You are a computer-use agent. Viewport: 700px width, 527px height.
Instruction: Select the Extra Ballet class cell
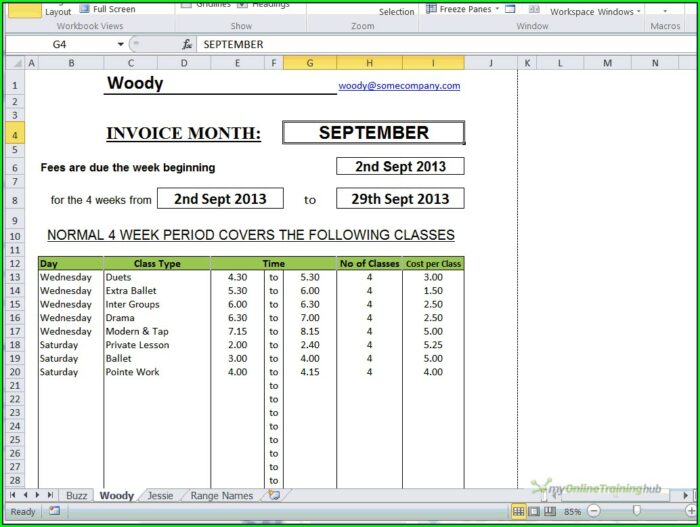click(157, 291)
